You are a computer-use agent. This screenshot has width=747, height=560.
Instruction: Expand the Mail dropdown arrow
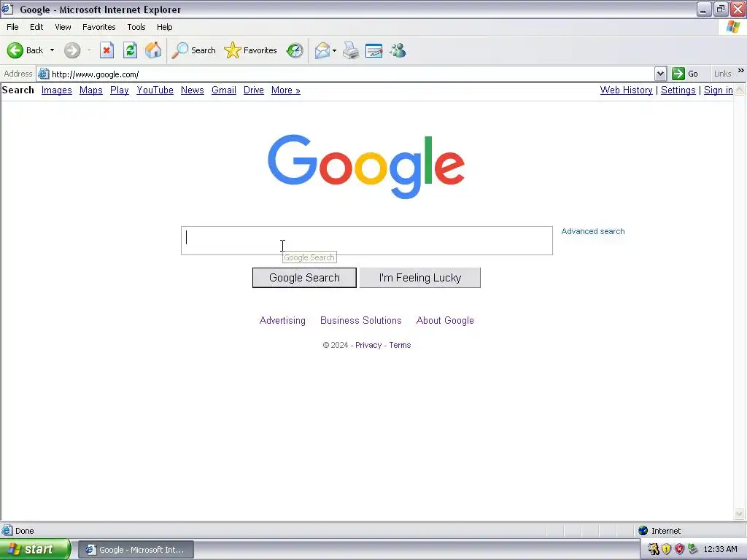click(x=334, y=50)
